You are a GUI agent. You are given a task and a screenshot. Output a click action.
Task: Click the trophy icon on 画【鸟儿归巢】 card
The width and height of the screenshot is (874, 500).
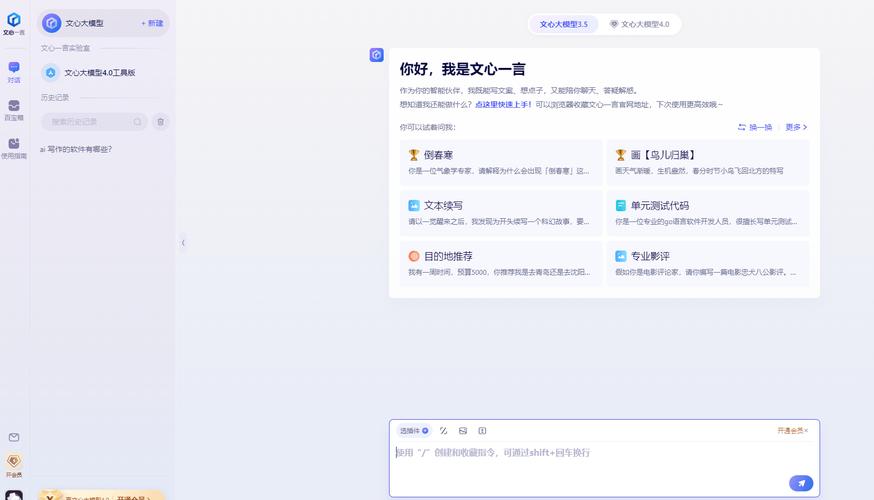[x=620, y=155]
